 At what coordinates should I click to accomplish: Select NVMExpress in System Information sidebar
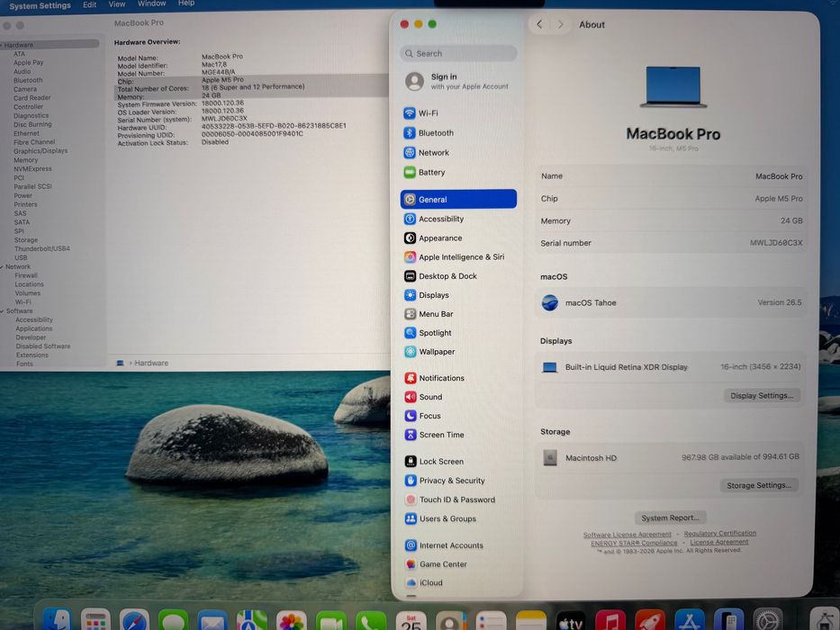click(32, 169)
